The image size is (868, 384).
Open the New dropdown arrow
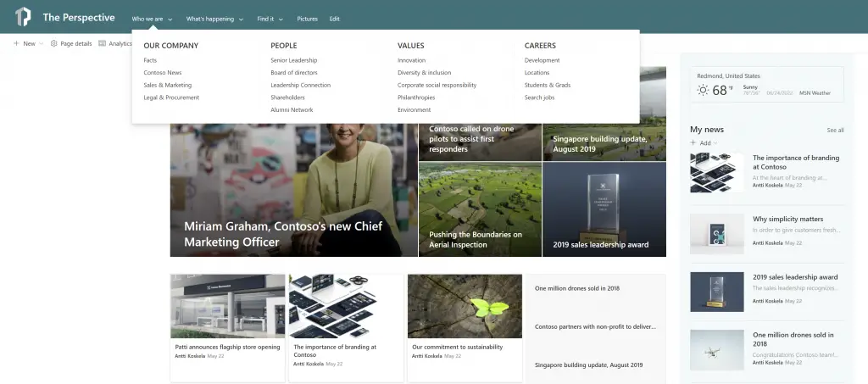pos(42,43)
